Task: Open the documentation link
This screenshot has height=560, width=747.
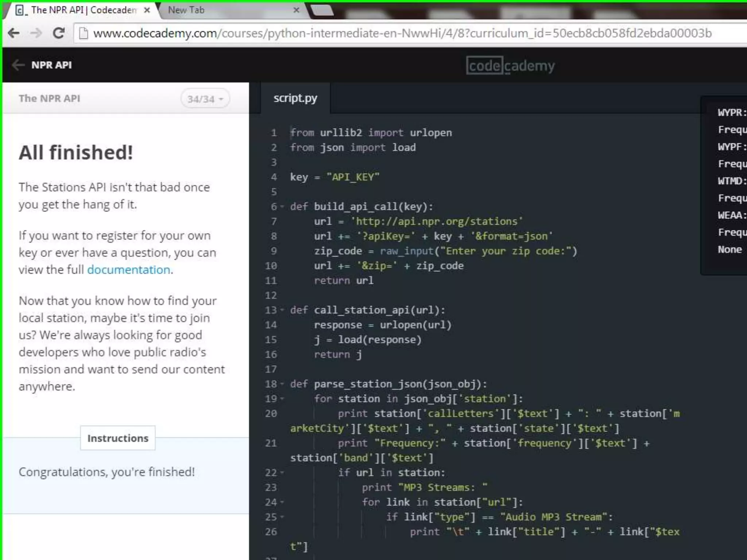Action: [x=129, y=270]
